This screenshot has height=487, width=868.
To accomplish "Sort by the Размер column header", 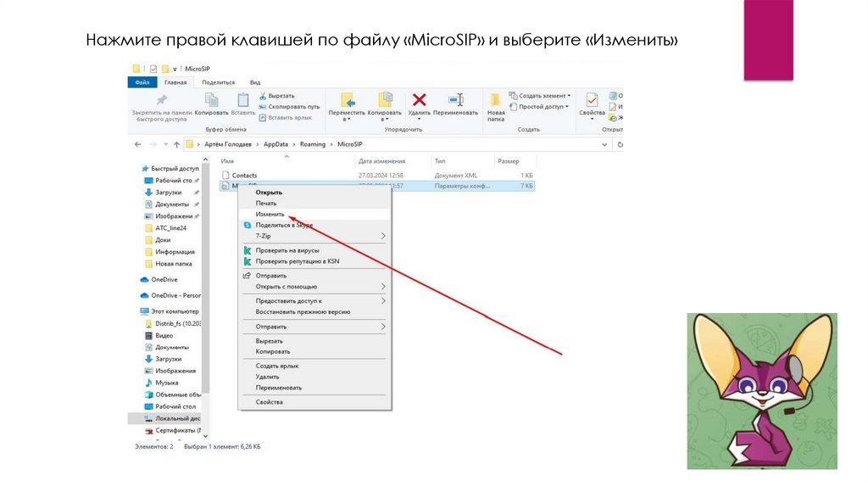I will tap(509, 161).
